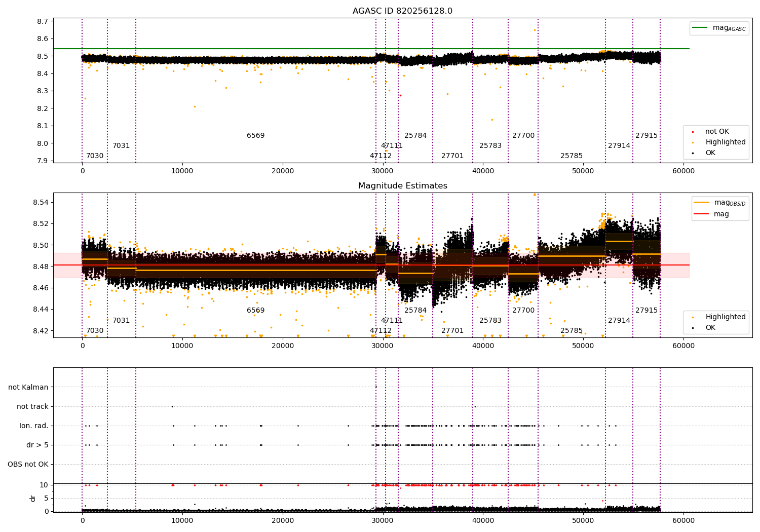Click obsid 25785 in Magnitude Estimates panel
760x532 pixels.
[572, 331]
